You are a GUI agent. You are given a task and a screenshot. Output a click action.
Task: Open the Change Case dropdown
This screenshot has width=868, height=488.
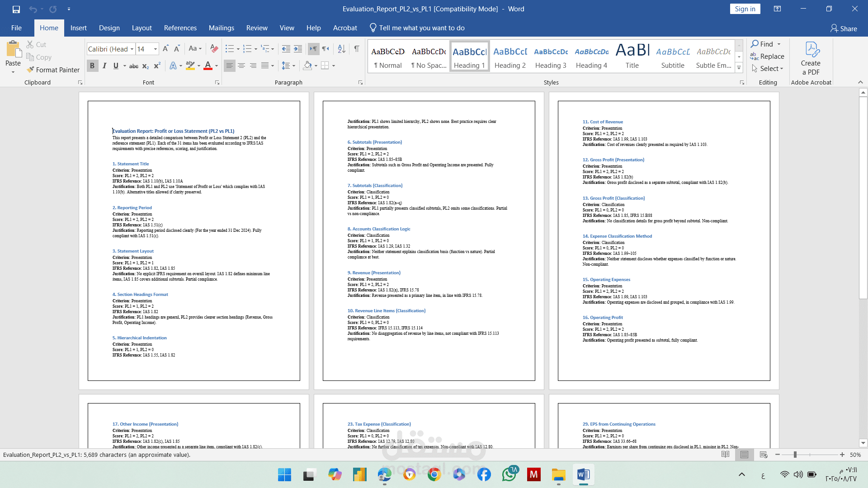pos(195,49)
